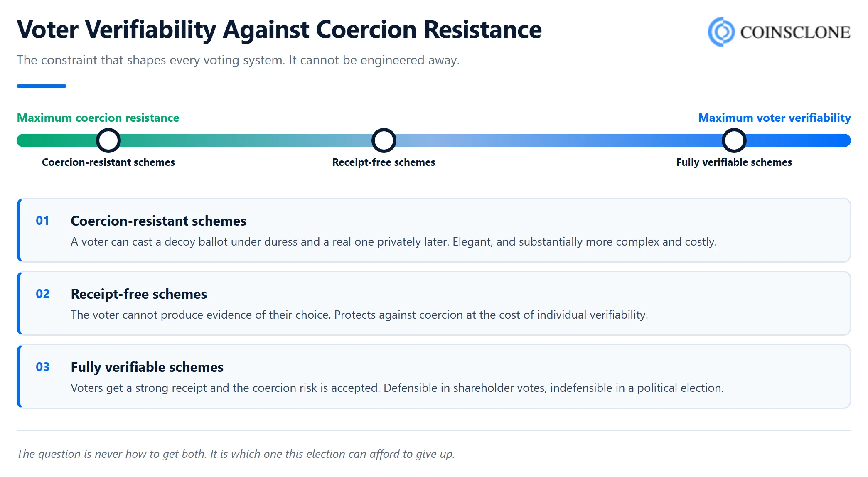Click the Voter Verifiability Against Coercion Resistance title
This screenshot has height=477, width=868.
(279, 30)
